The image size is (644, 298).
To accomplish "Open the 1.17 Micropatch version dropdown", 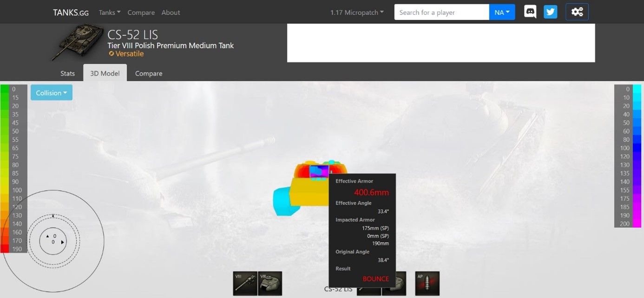I will click(357, 13).
